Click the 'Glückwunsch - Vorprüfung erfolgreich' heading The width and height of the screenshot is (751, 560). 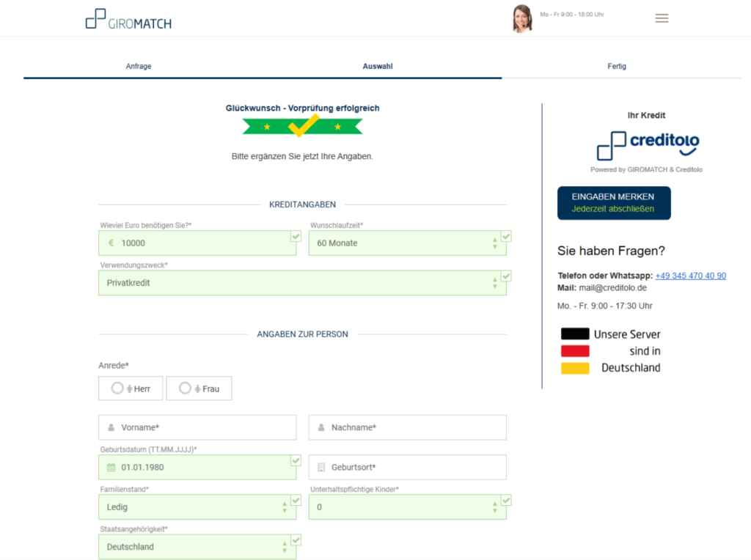tap(302, 108)
